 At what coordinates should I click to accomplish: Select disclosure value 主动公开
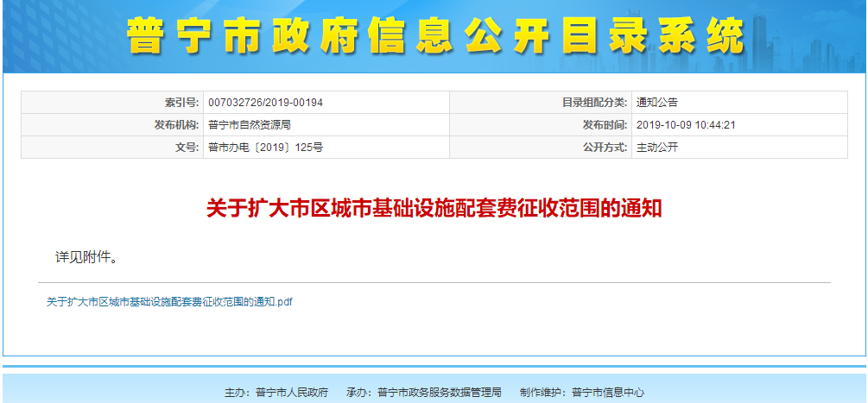657,148
